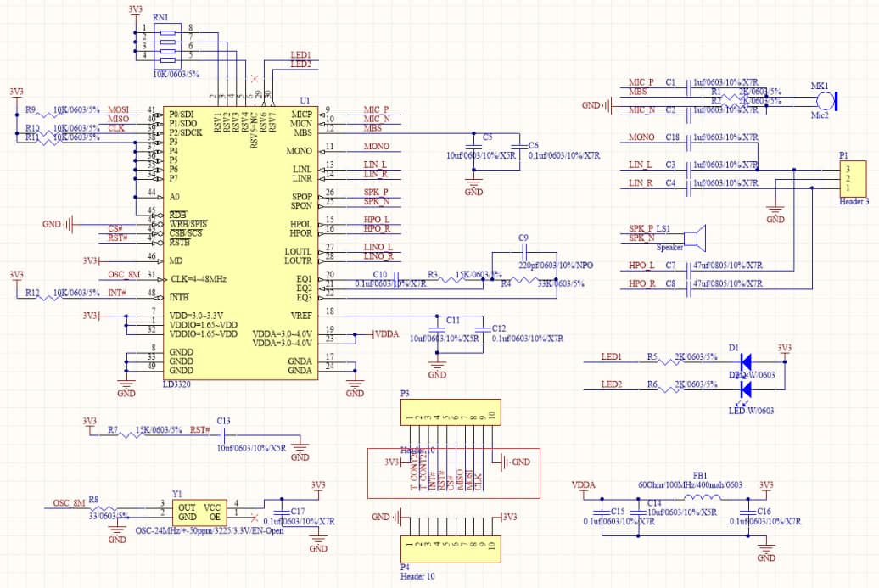
Task: Select the LED1 net label beside R5
Action: 612,357
